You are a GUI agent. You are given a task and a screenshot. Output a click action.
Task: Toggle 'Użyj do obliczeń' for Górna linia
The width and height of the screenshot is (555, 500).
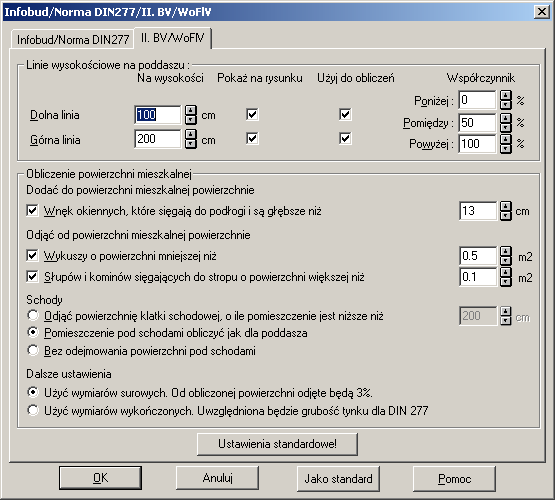pos(345,138)
